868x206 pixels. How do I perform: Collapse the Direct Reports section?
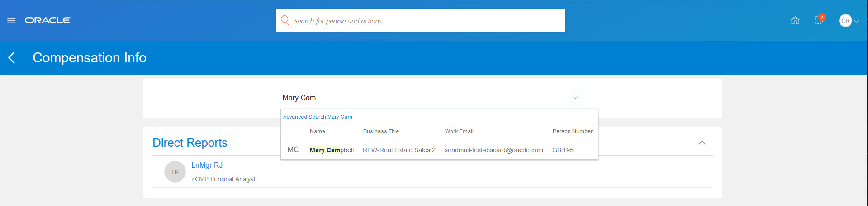click(702, 143)
